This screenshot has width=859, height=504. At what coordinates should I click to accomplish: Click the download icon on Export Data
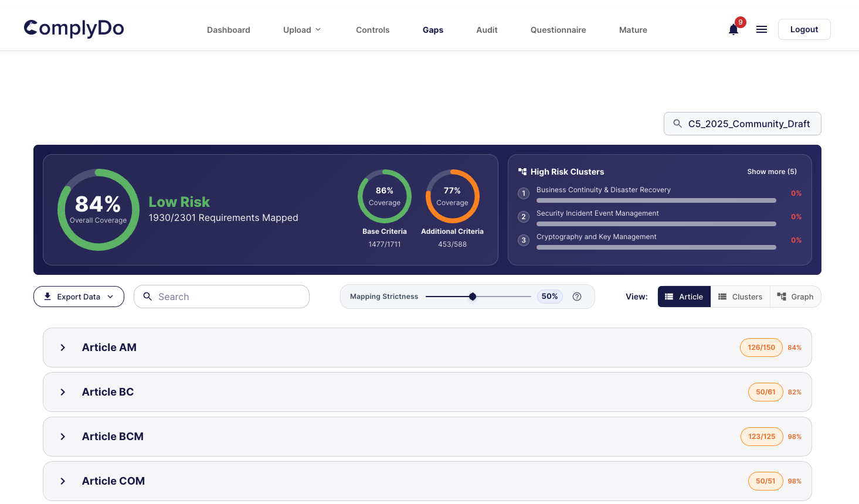pos(47,297)
